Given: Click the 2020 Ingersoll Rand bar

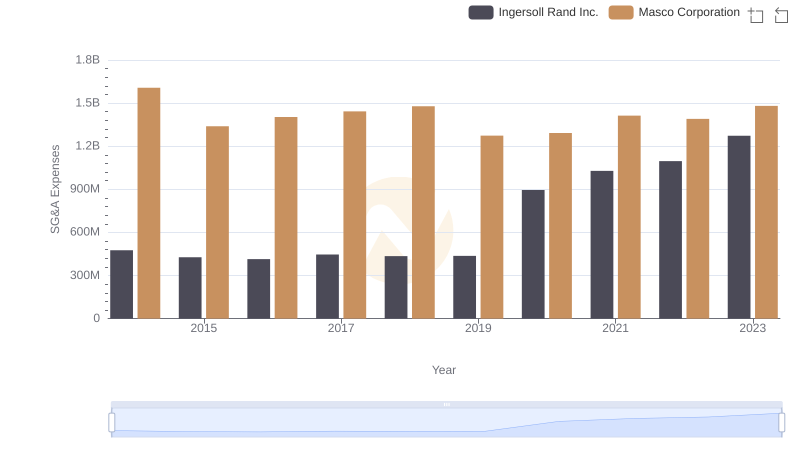Looking at the screenshot, I should [533, 254].
